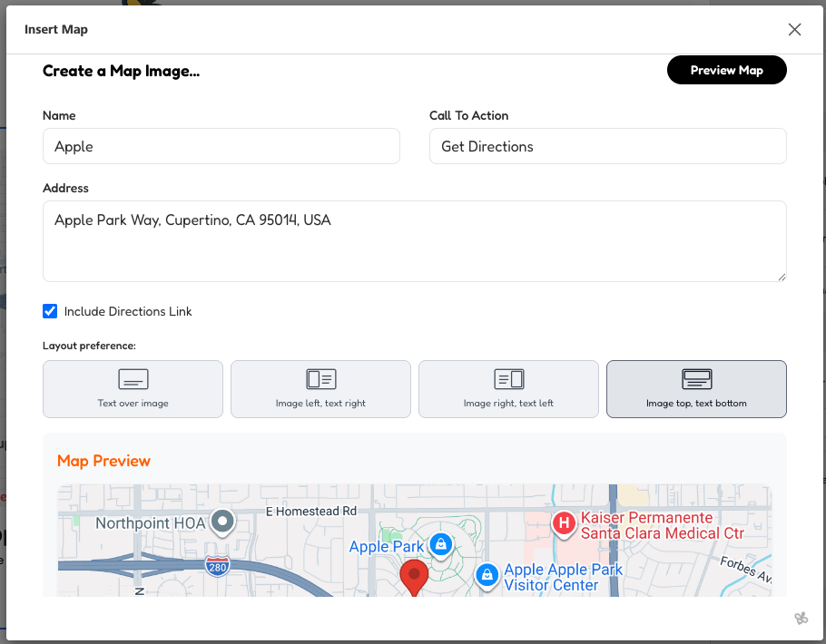Screen dimensions: 826x644
Task: Select the "Text over image" layout icon
Action: (133, 379)
